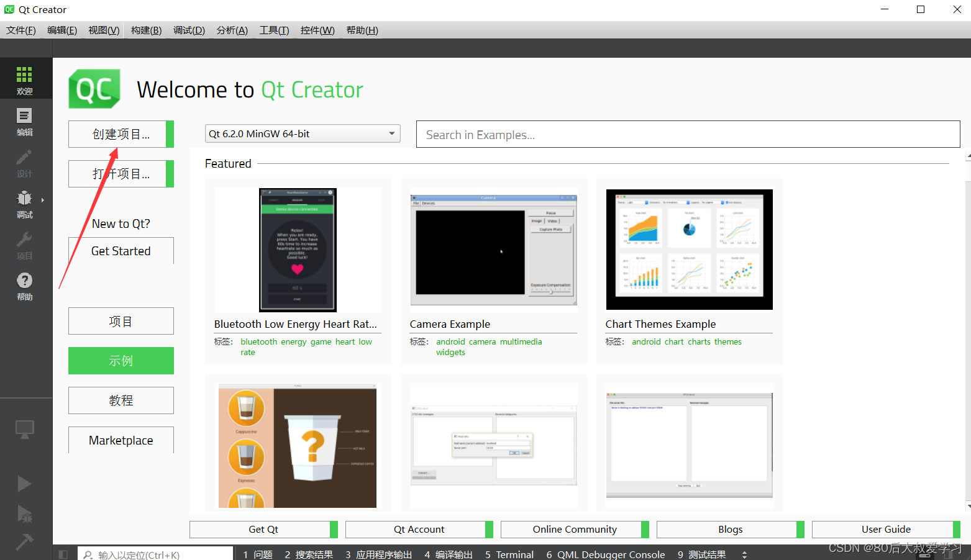
Task: Open the 分析(A) menu
Action: (232, 30)
